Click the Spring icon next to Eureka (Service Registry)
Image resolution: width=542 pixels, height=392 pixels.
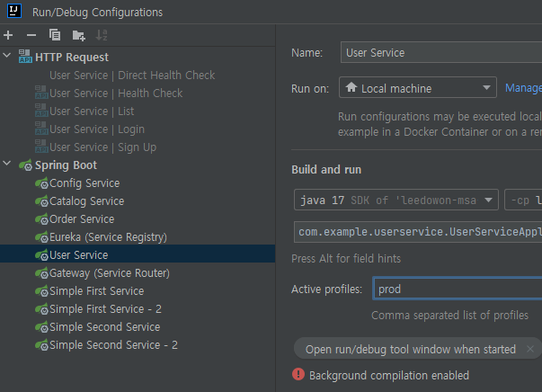coord(41,236)
